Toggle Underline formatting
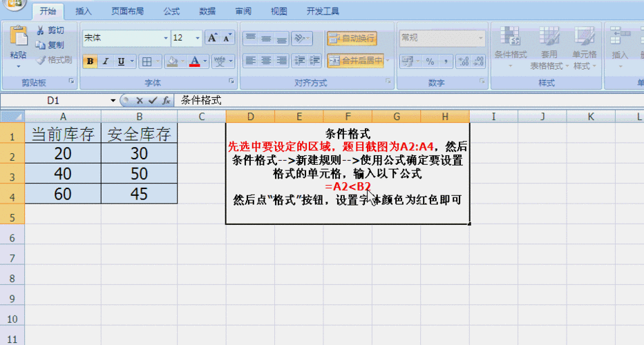 pyautogui.click(x=121, y=61)
